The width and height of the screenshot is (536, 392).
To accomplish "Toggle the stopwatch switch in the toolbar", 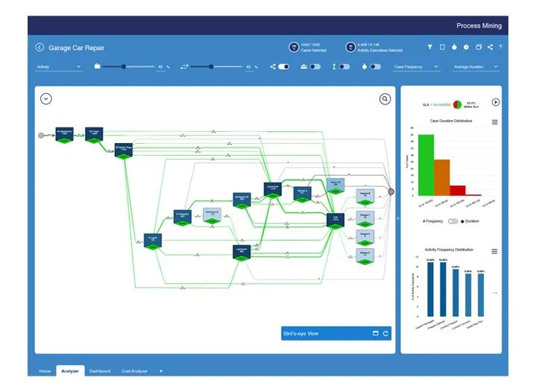I will point(375,66).
